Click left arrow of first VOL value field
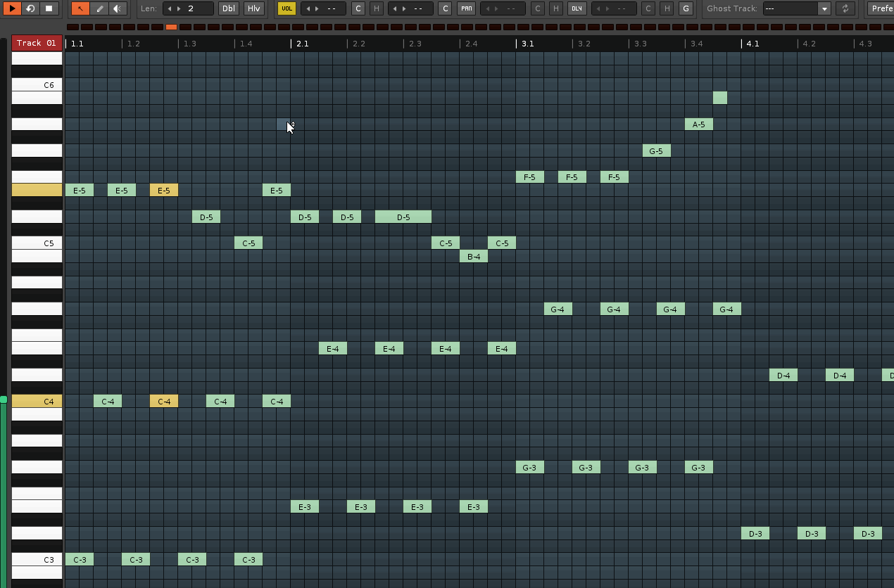Image resolution: width=894 pixels, height=588 pixels. pos(308,8)
